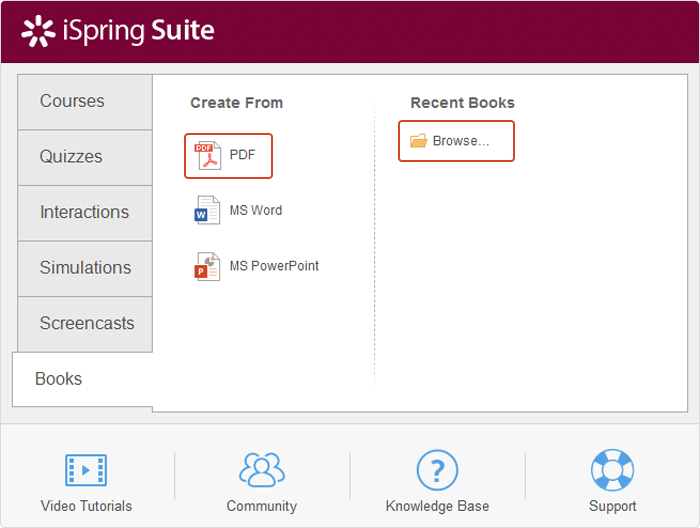Open the Knowledge Base text link
The image size is (700, 528).
point(437,506)
